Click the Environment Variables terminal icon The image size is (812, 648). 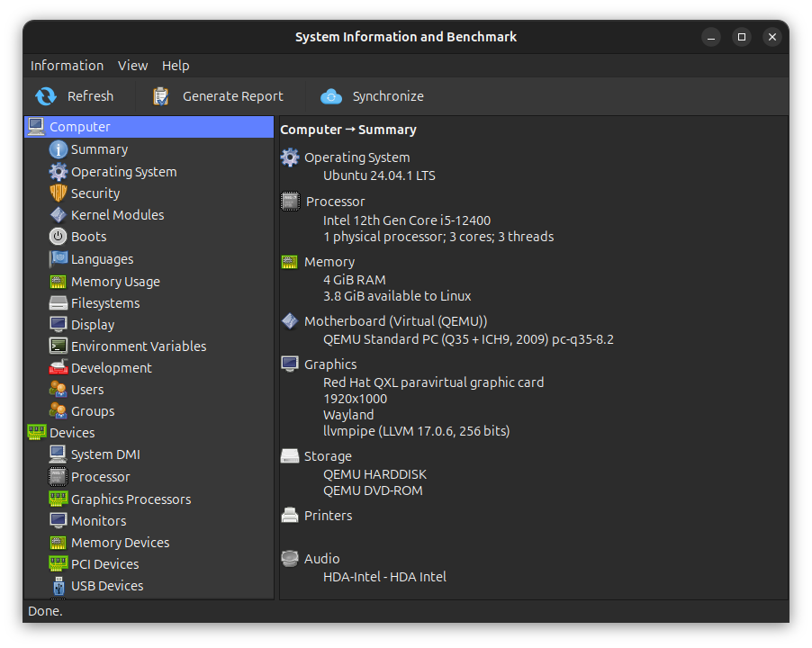point(58,346)
